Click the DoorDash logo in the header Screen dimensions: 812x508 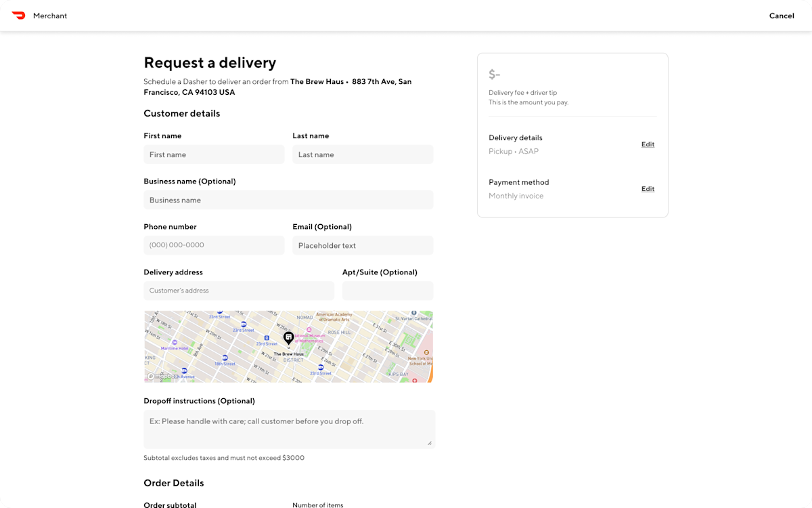pyautogui.click(x=18, y=15)
